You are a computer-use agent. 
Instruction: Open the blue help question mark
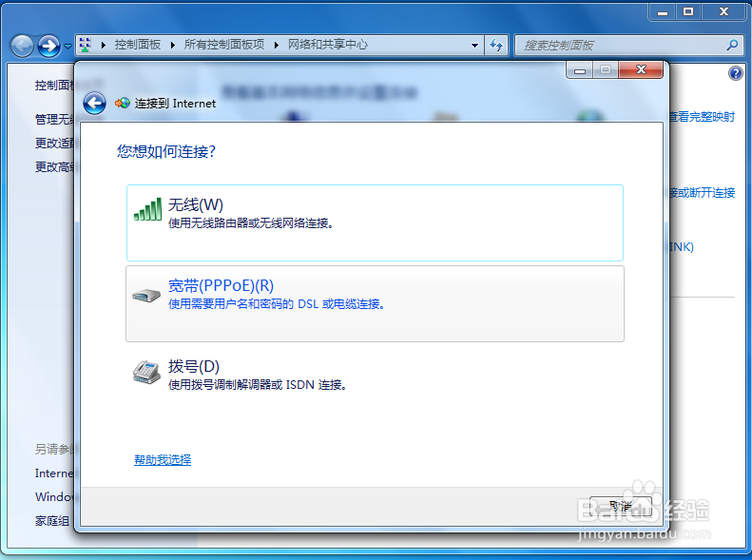pos(735,73)
